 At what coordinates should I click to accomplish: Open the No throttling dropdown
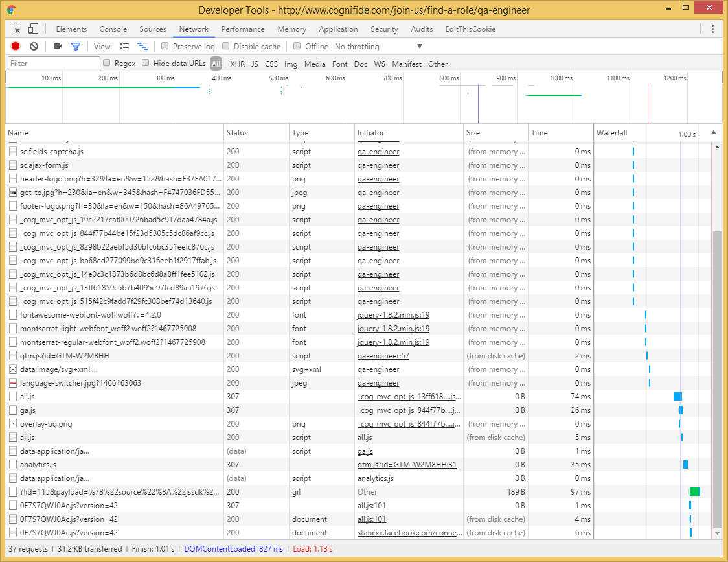click(x=378, y=47)
